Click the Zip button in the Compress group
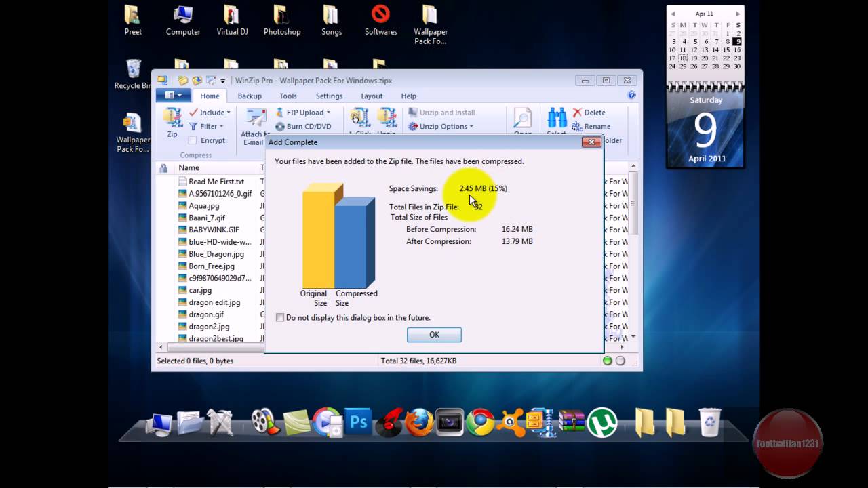The width and height of the screenshot is (868, 488). (172, 123)
